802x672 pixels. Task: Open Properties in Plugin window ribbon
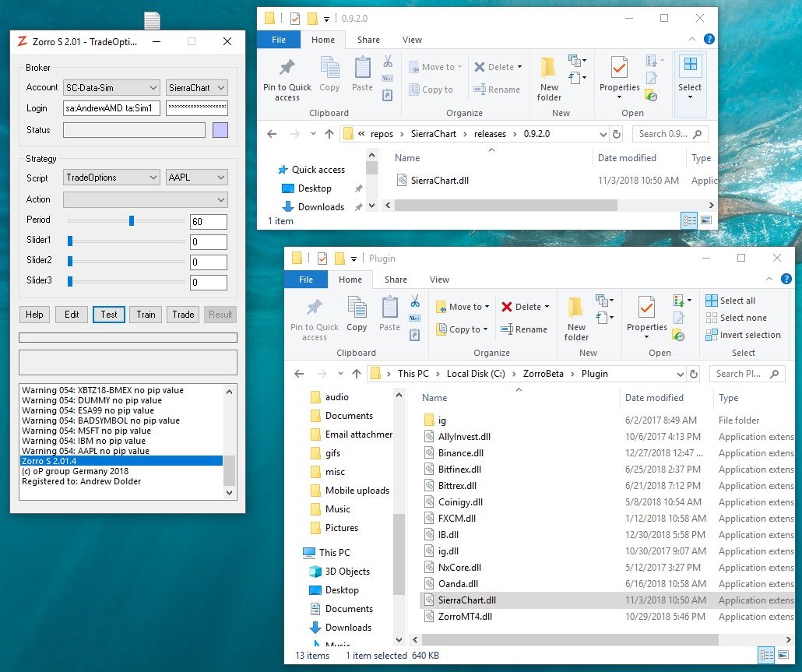click(646, 317)
